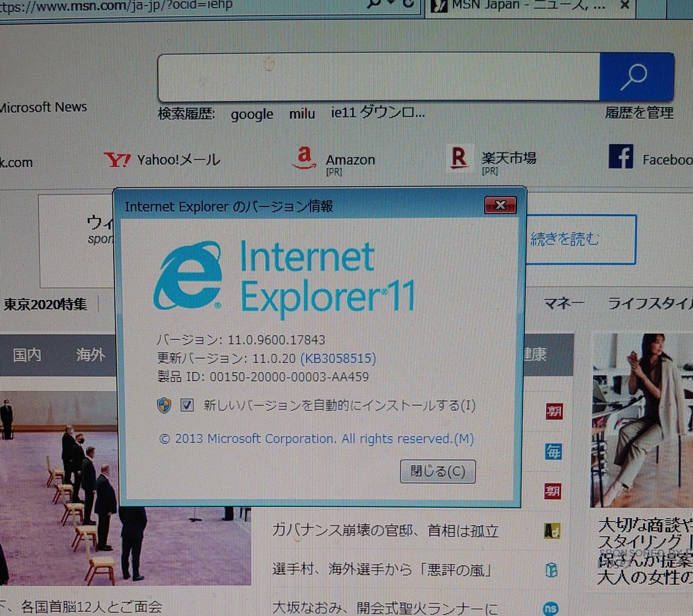Image resolution: width=693 pixels, height=616 pixels.
Task: Toggle 新しいバージョンを自動的にインストールする checkbox
Action: coord(187,405)
